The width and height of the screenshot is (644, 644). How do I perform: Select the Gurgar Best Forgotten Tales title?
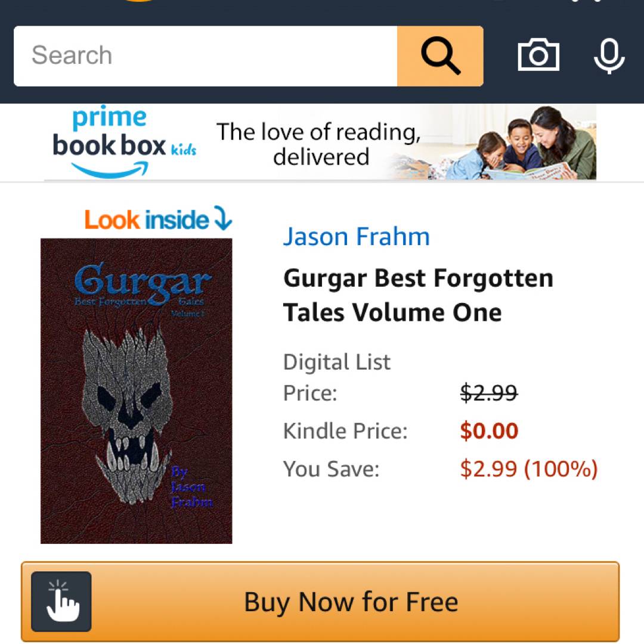pyautogui.click(x=418, y=295)
